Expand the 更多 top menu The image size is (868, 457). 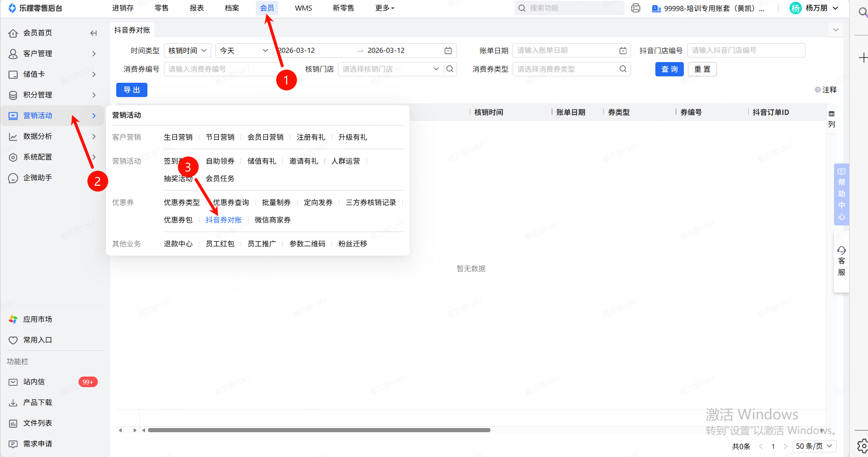(x=385, y=8)
